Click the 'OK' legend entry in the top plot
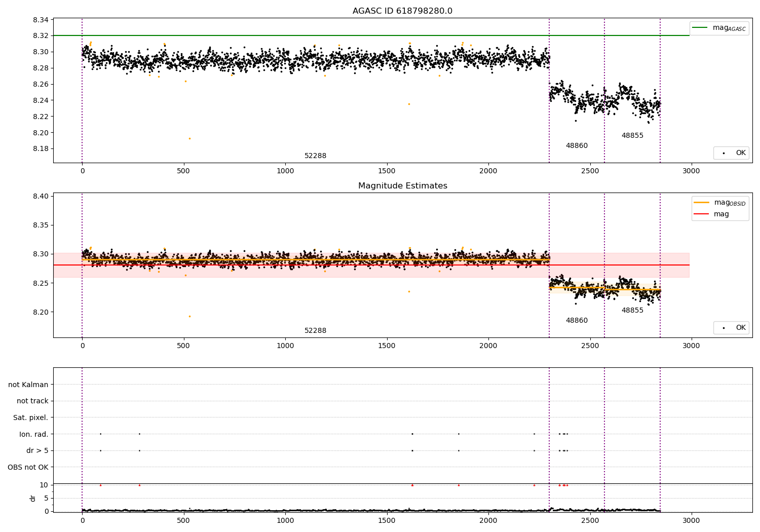This screenshot has height=532, width=760. [741, 153]
